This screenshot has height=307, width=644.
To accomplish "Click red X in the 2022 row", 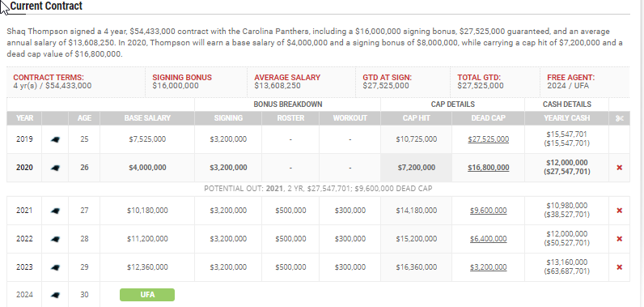I will tap(620, 239).
